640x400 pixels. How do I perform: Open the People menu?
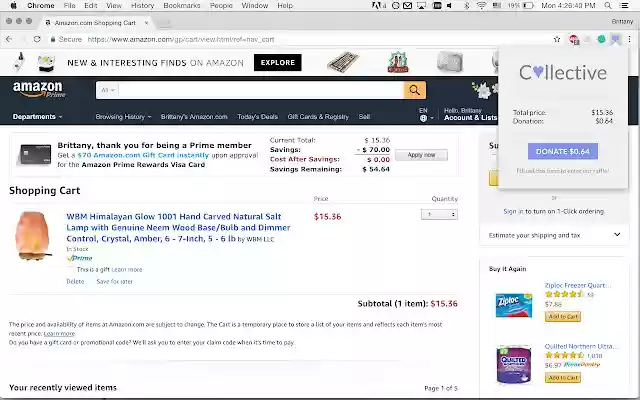tap(221, 6)
